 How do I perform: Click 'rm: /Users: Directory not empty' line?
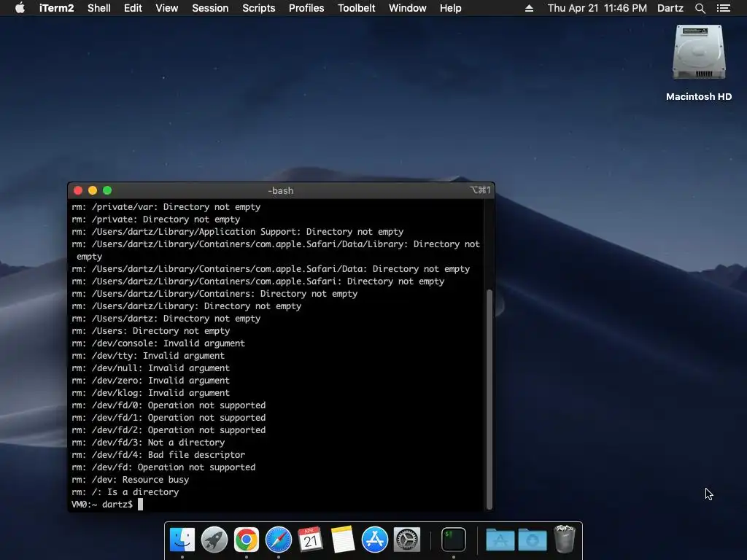150,331
